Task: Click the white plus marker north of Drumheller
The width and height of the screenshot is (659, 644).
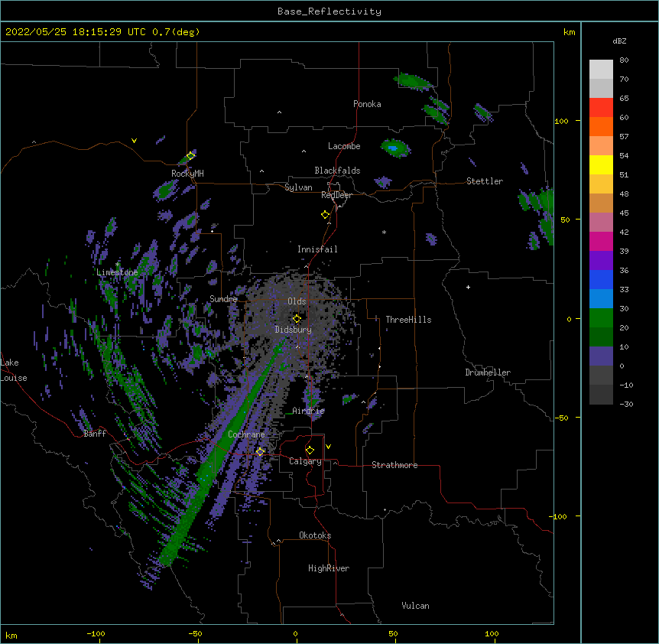Action: coord(468,287)
